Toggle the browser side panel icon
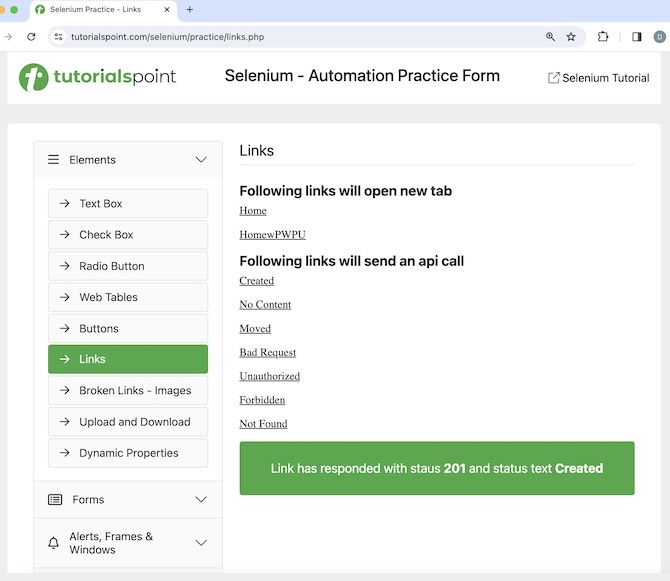 pyautogui.click(x=637, y=37)
